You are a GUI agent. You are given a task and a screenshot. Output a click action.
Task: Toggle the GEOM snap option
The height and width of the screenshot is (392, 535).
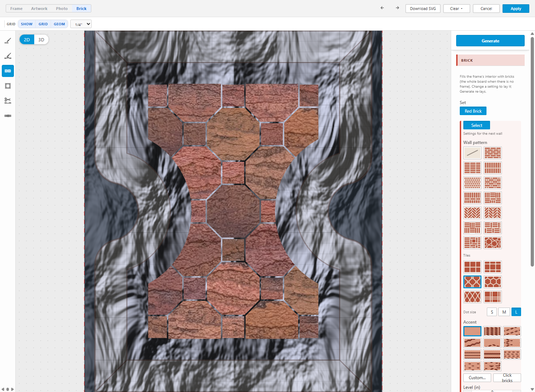tap(60, 24)
